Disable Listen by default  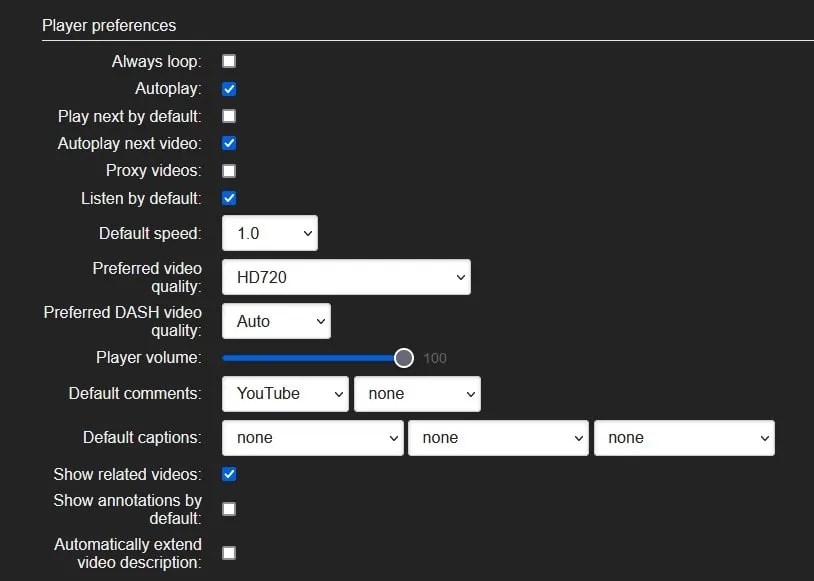229,198
